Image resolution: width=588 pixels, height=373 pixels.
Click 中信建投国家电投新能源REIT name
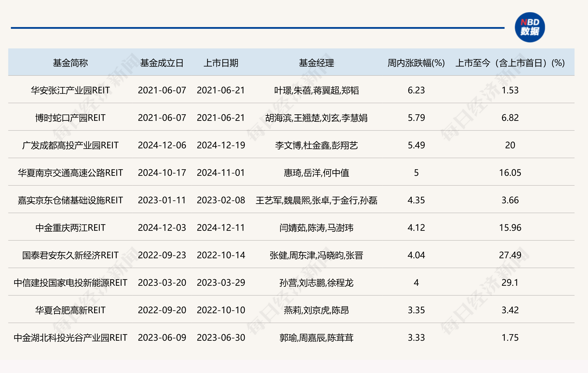click(x=70, y=283)
